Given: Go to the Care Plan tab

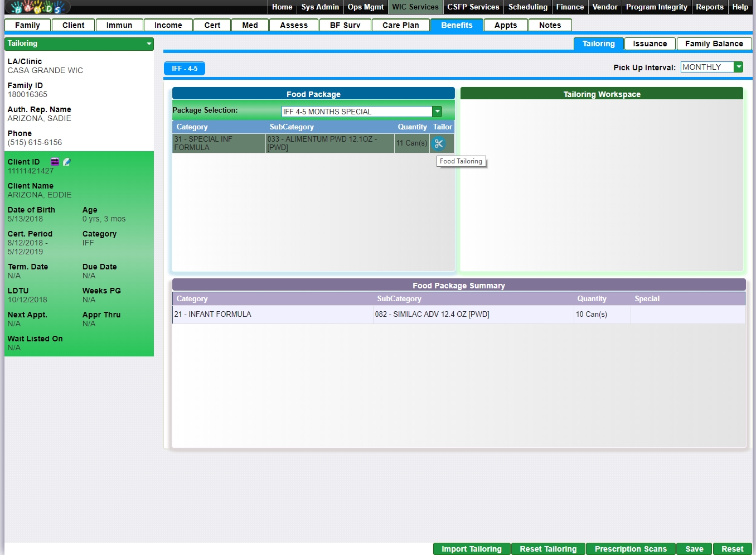Looking at the screenshot, I should (400, 25).
